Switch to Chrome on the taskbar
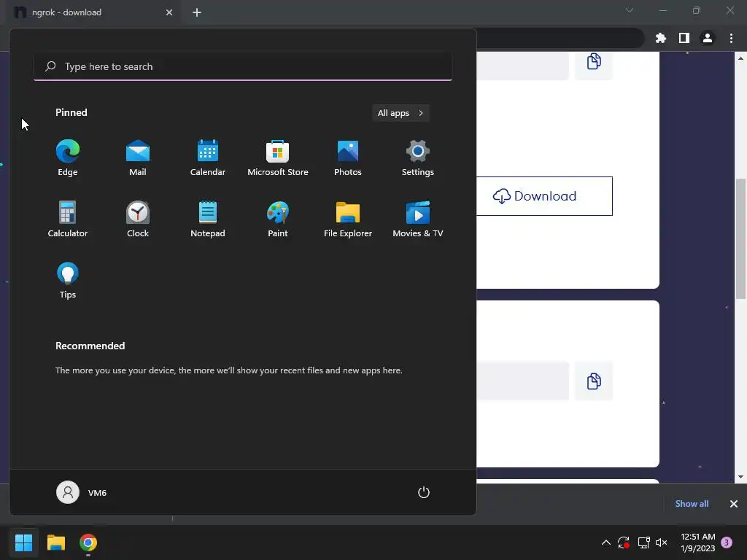 click(88, 542)
